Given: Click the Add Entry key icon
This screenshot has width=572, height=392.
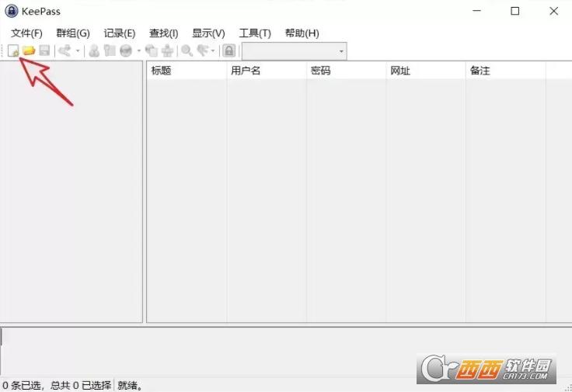Looking at the screenshot, I should pyautogui.click(x=65, y=50).
